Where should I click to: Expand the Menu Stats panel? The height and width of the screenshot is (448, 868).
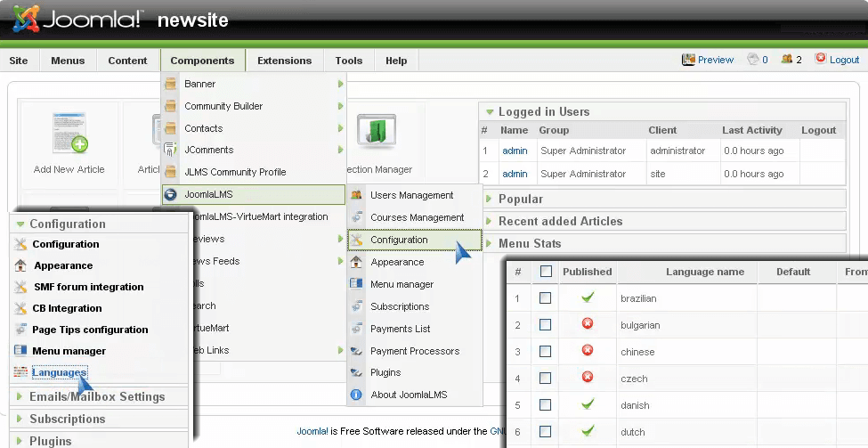[489, 243]
